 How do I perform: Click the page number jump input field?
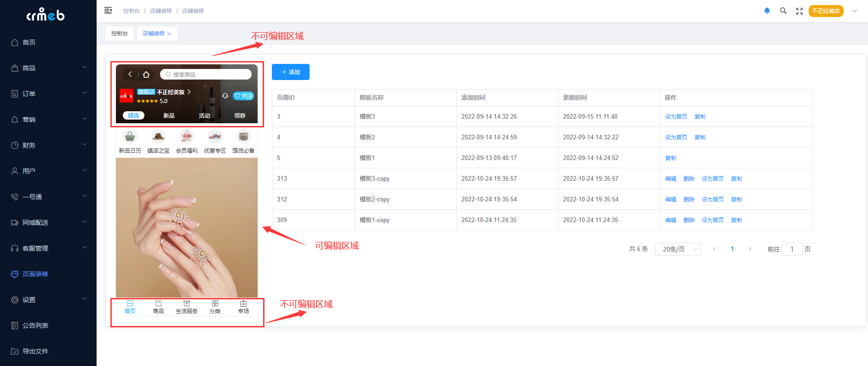click(x=792, y=249)
